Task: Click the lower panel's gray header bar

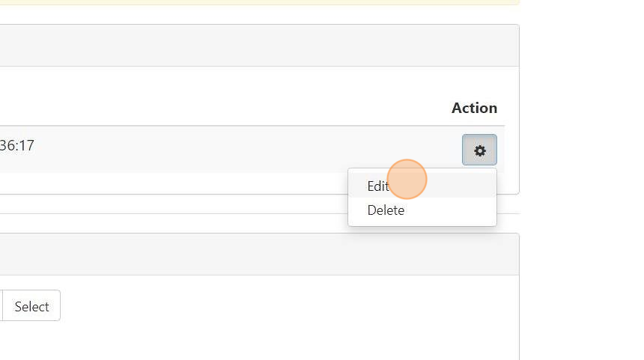Action: pyautogui.click(x=255, y=254)
